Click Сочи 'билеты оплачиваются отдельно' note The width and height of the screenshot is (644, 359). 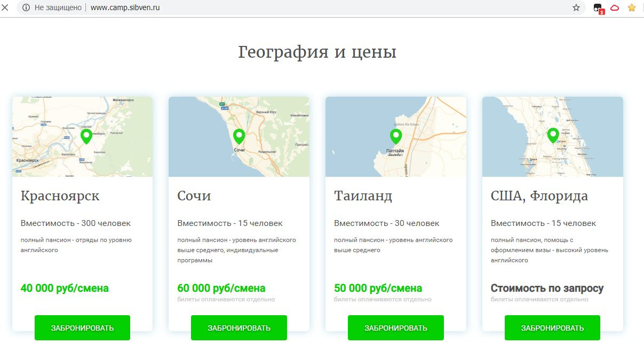(x=226, y=299)
